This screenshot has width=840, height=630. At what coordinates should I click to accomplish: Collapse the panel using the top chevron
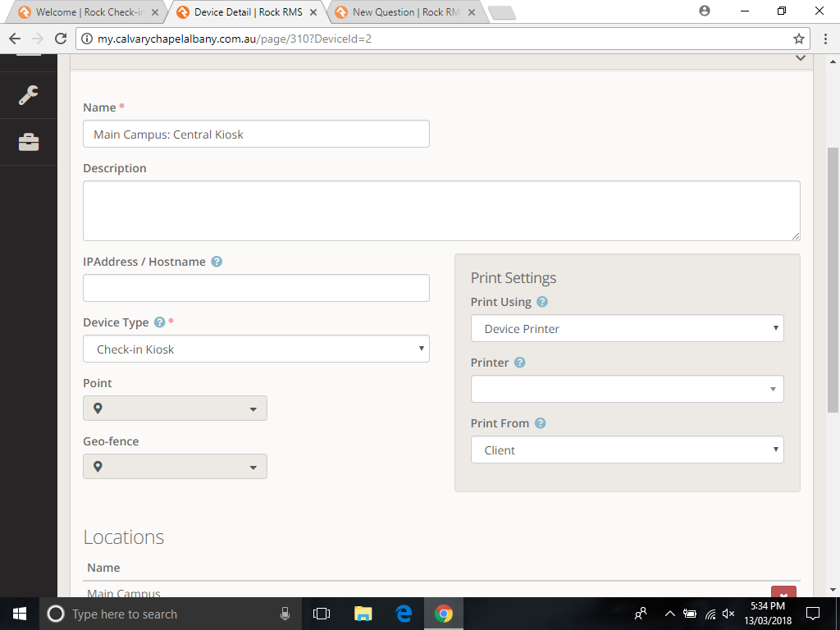coord(801,58)
